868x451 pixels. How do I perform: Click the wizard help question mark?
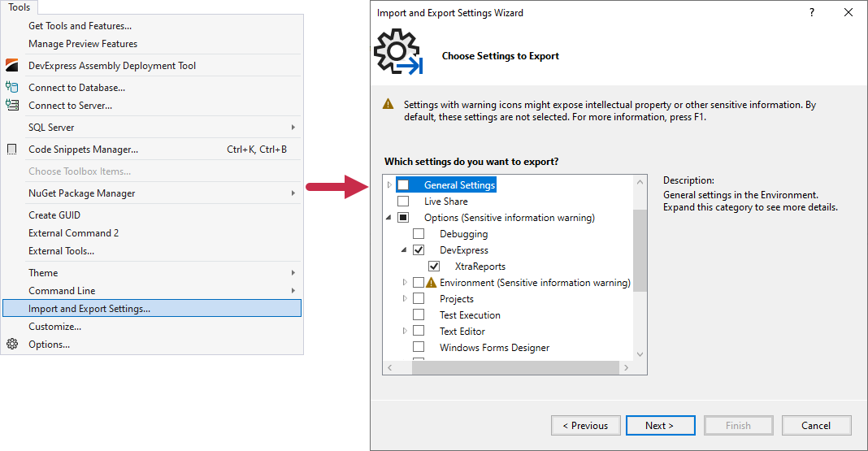812,12
